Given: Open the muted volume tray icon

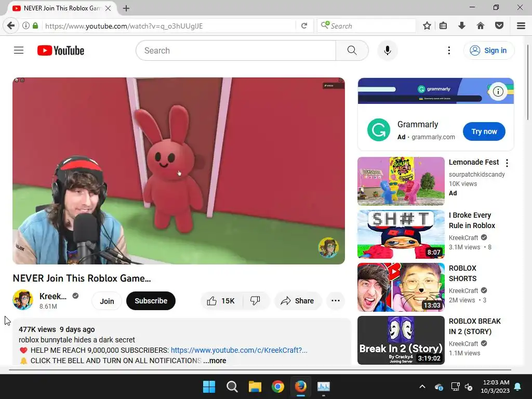Looking at the screenshot, I should click(x=469, y=387).
